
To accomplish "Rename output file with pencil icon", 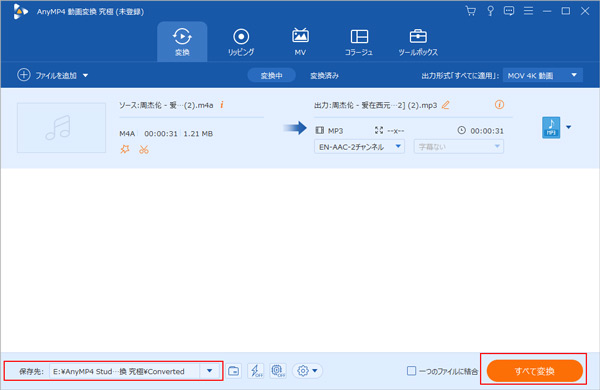I will point(445,105).
